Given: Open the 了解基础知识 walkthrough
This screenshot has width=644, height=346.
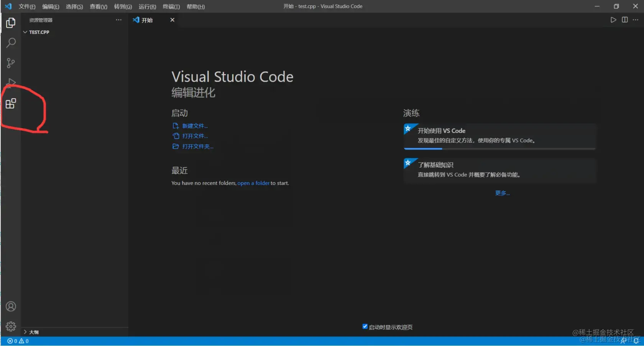Looking at the screenshot, I should (500, 170).
